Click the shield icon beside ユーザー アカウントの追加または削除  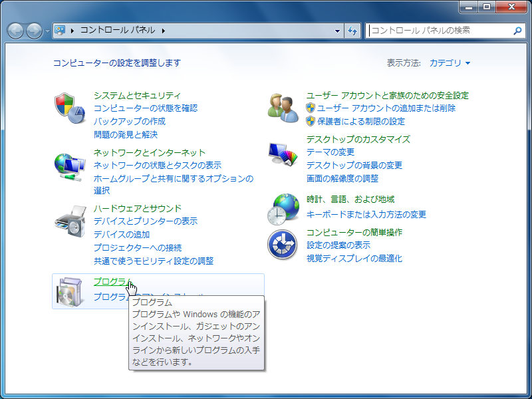coord(311,108)
